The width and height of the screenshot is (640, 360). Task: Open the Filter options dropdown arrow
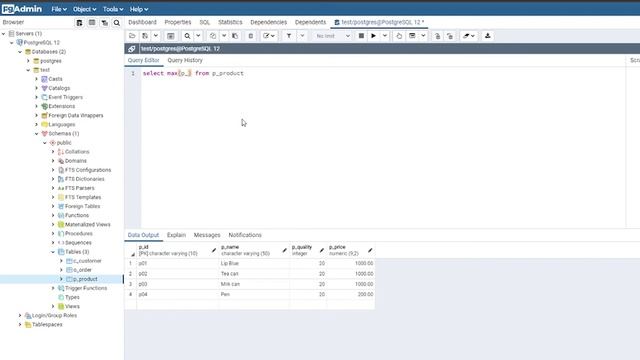pos(302,36)
